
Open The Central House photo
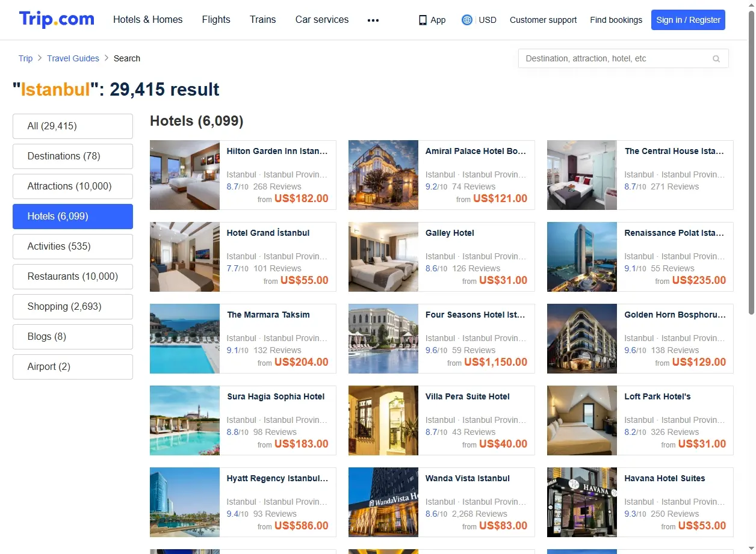click(582, 175)
